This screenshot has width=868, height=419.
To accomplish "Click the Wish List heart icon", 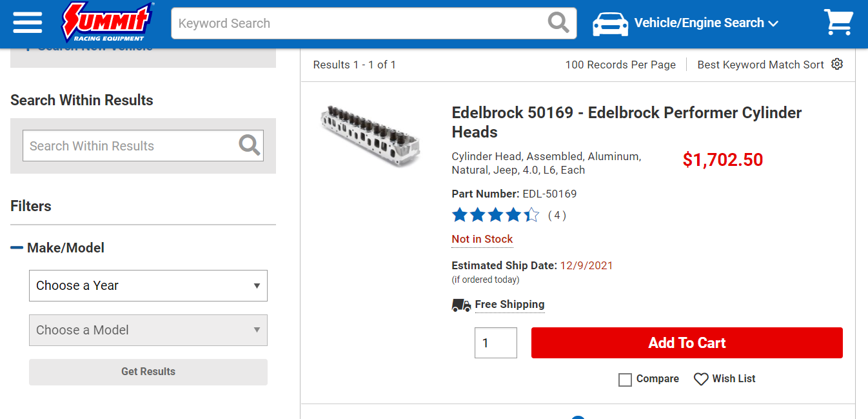I will 701,379.
